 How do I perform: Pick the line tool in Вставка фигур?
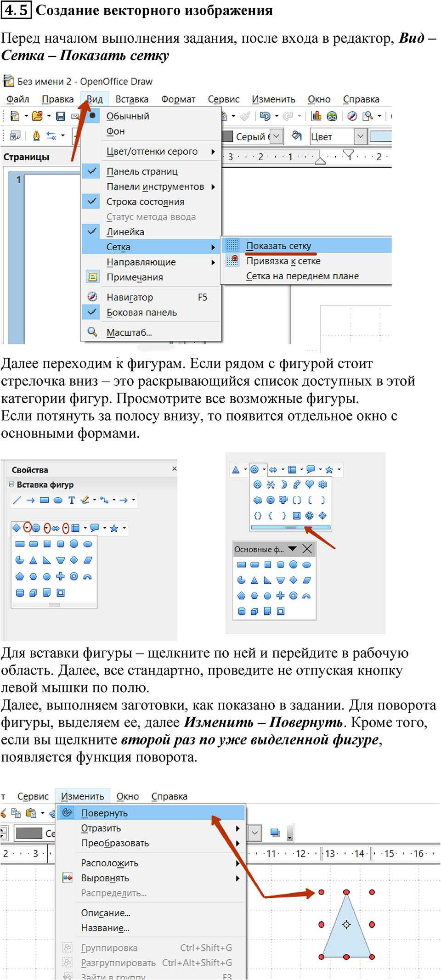coord(17,500)
